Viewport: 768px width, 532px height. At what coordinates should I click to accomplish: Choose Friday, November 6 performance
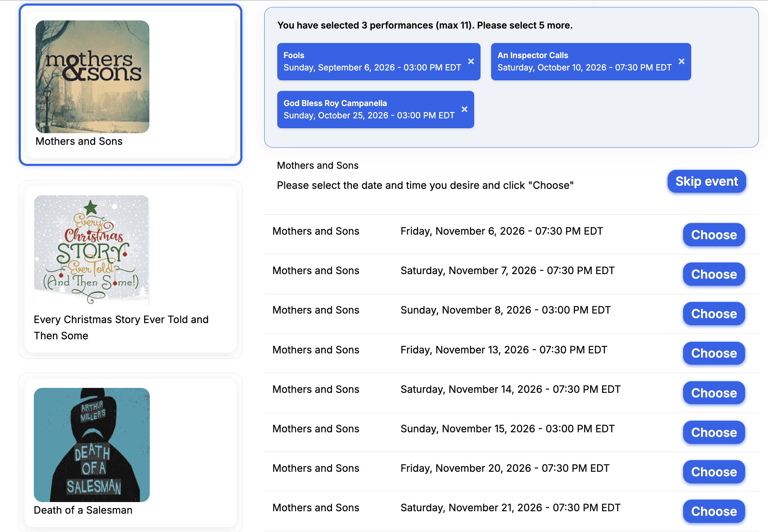click(714, 235)
